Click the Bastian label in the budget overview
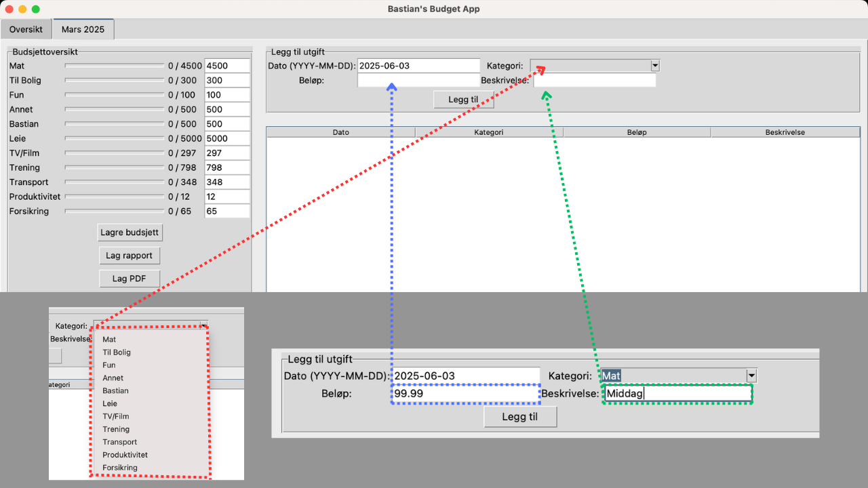Image resolution: width=868 pixels, height=488 pixels. click(x=24, y=124)
